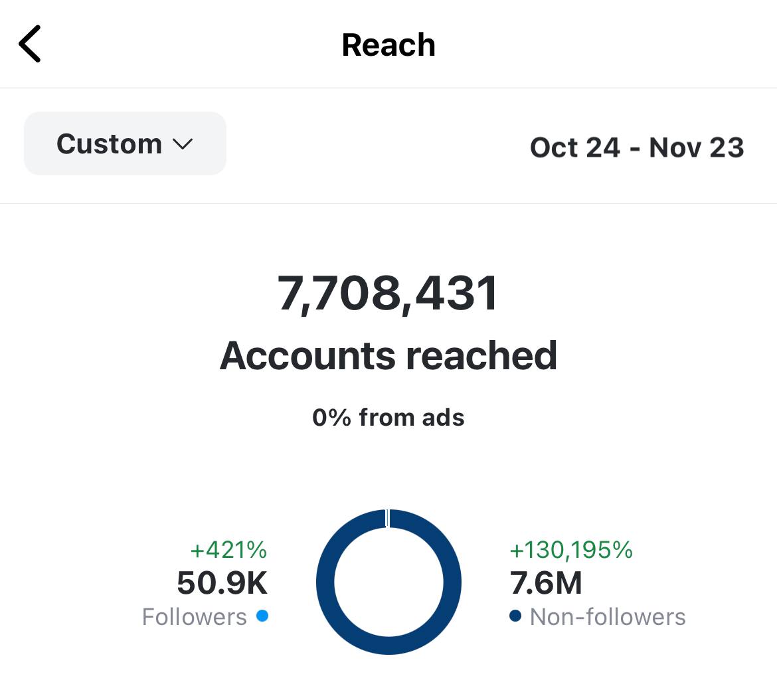
Task: Click the chevron beside Custom
Action: (182, 144)
